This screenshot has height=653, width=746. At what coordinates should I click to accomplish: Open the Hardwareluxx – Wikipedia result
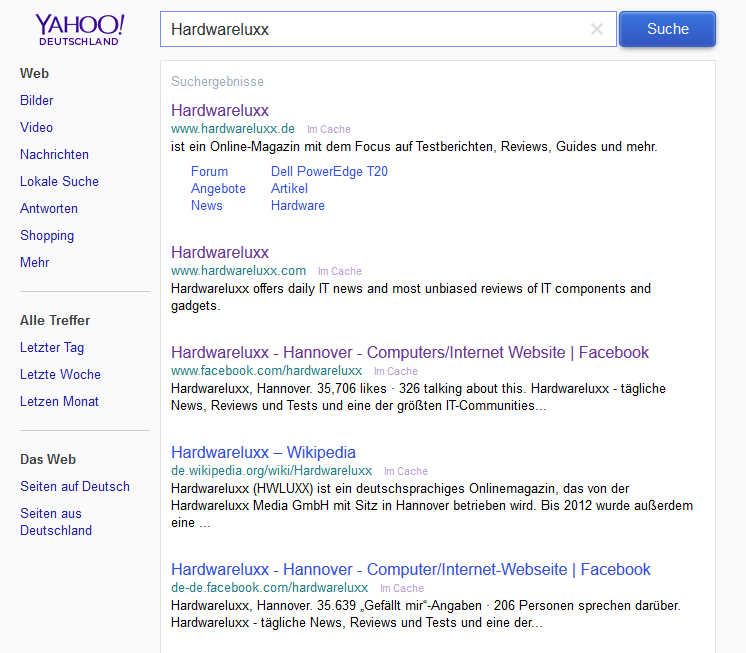[263, 452]
